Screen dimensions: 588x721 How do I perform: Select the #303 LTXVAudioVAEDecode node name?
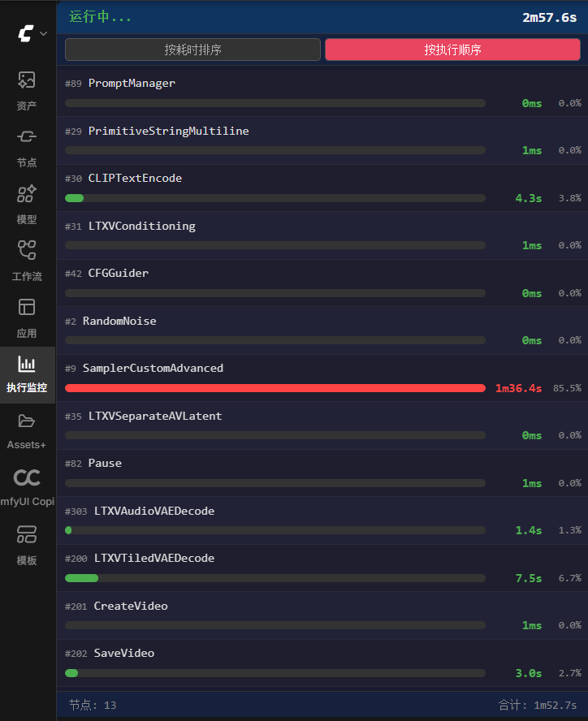pyautogui.click(x=154, y=511)
